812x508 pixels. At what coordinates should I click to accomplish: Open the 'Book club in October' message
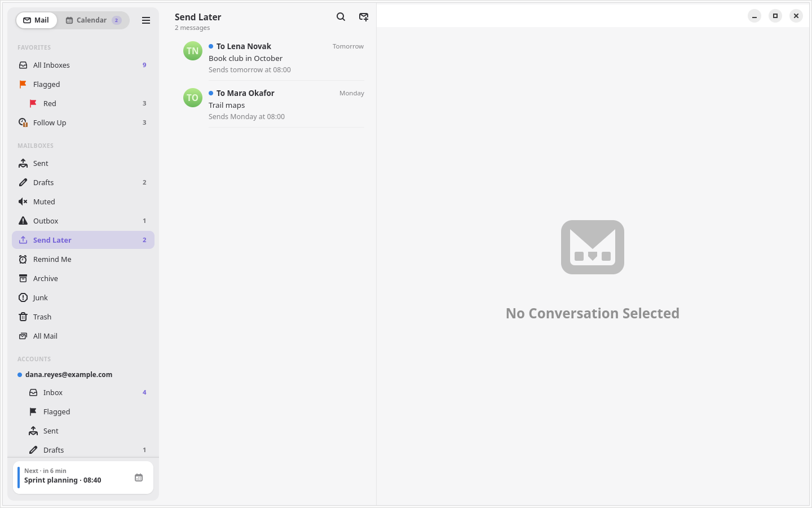(x=273, y=58)
